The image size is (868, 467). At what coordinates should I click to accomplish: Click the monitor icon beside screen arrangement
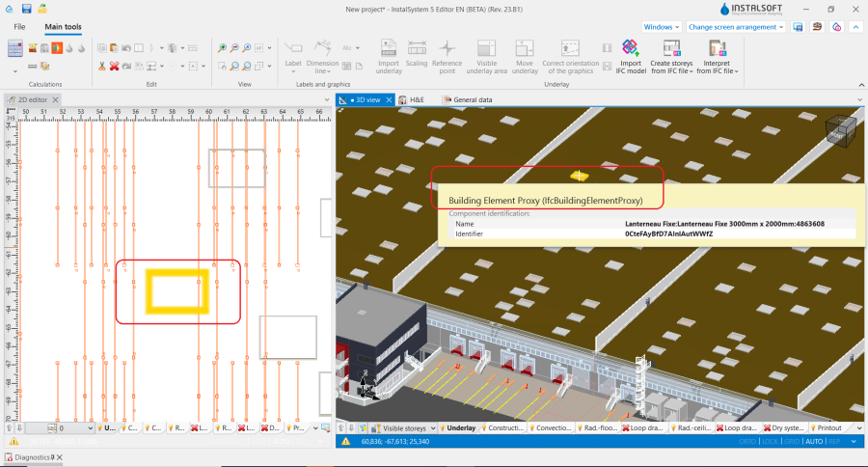(798, 27)
